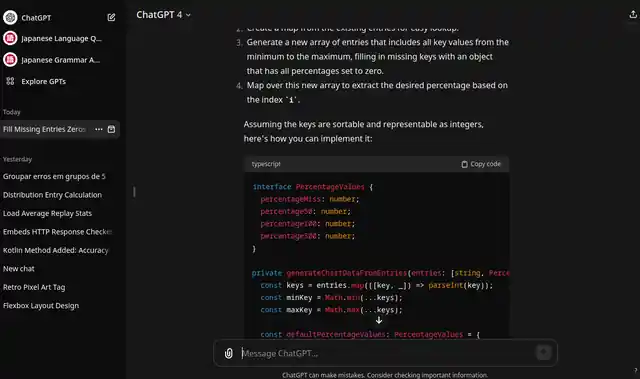Open the Groupar erros em grupos de 5 chat
This screenshot has height=379, width=640.
coord(54,176)
